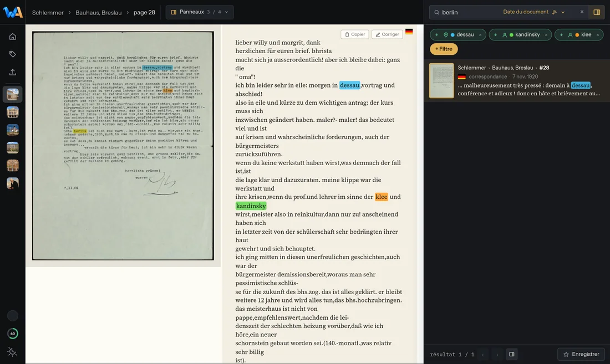The height and width of the screenshot is (364, 610).
Task: Click the German flag above the transcription
Action: [409, 32]
